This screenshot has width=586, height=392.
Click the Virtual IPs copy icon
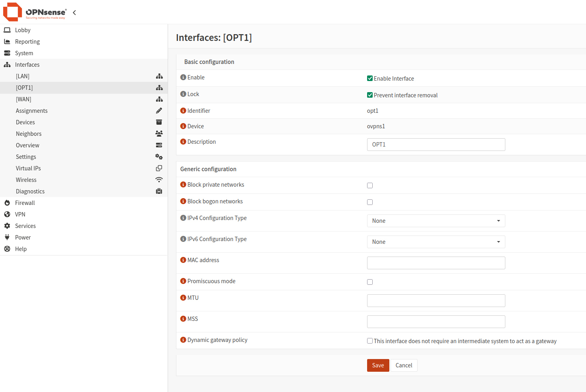pyautogui.click(x=159, y=168)
